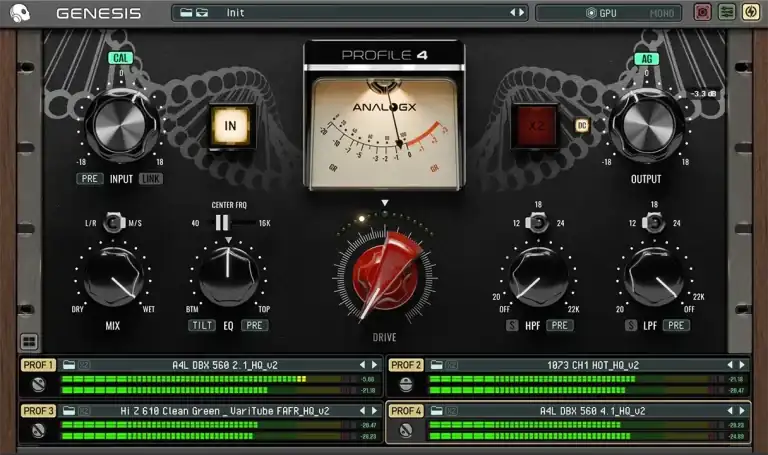Screen dimensions: 768x455
Task: Click the grid view icon at the lower left
Action: 29,341
